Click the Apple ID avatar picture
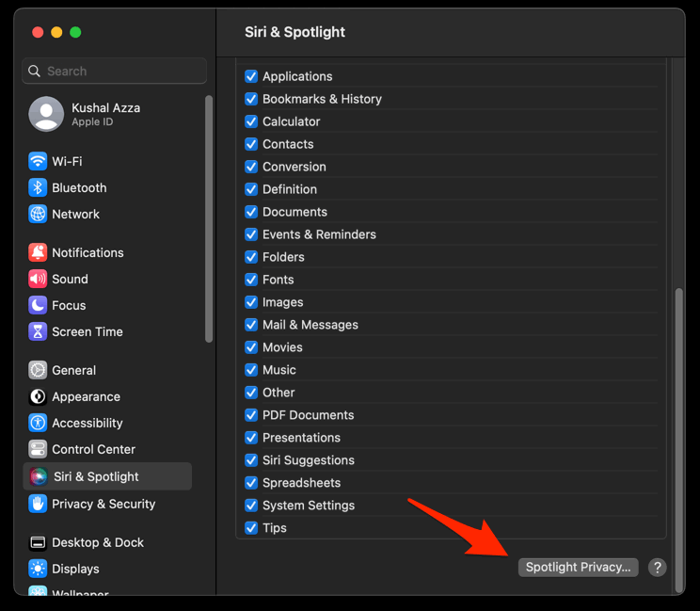 click(46, 114)
